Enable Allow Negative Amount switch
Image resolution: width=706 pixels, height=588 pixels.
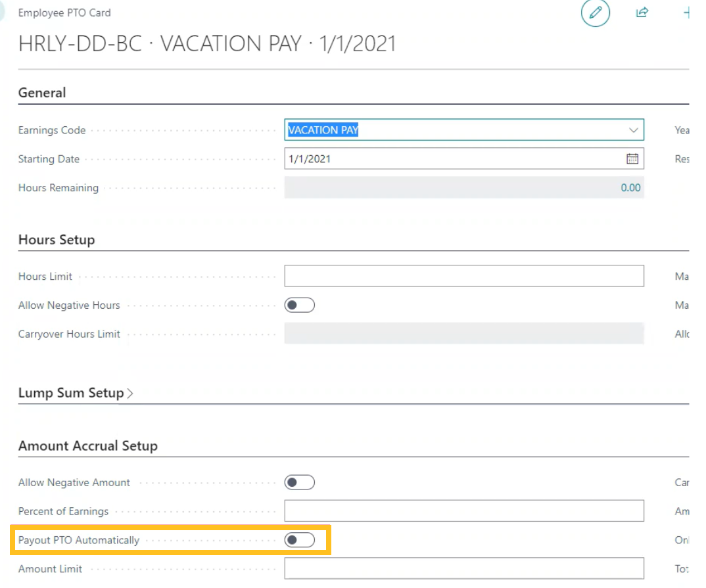pos(299,483)
